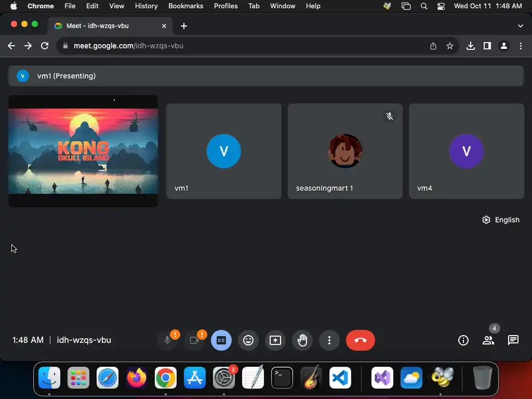Open Finder from the Dock

point(49,378)
